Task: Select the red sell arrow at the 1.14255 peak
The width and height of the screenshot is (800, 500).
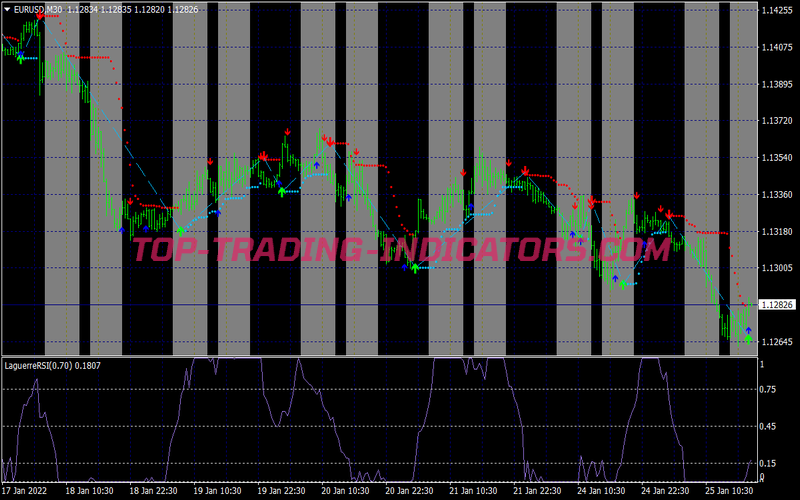Action: 40,16
